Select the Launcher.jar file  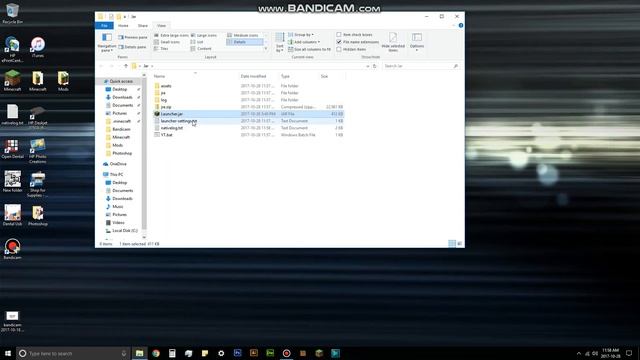pos(248,114)
